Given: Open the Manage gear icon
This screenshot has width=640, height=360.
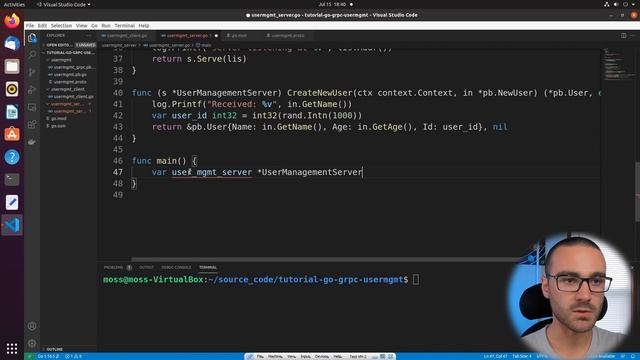Looking at the screenshot, I should point(32,343).
